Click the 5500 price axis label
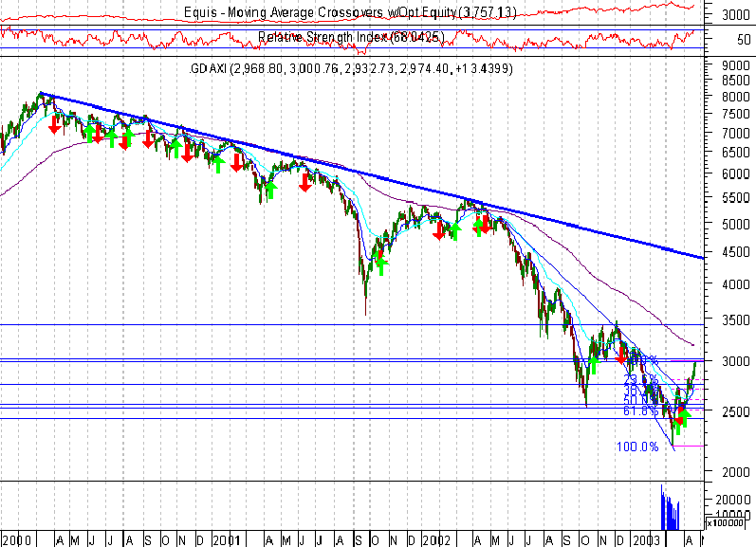The image size is (756, 547). pyautogui.click(x=736, y=197)
